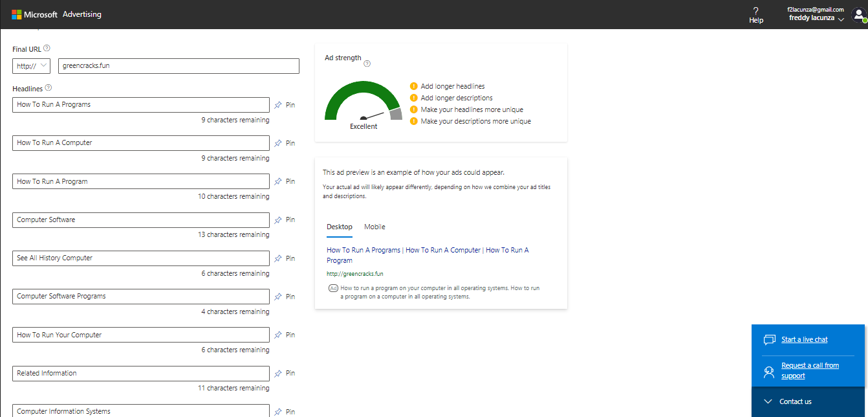Image resolution: width=868 pixels, height=417 pixels.
Task: Edit the 'Computer Software' headline field
Action: click(x=141, y=220)
